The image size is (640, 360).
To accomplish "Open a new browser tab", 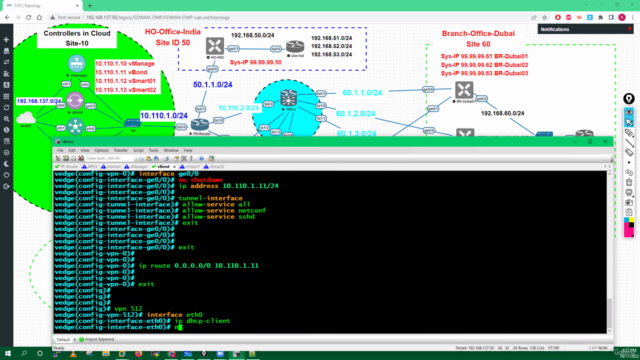I will (90, 6).
